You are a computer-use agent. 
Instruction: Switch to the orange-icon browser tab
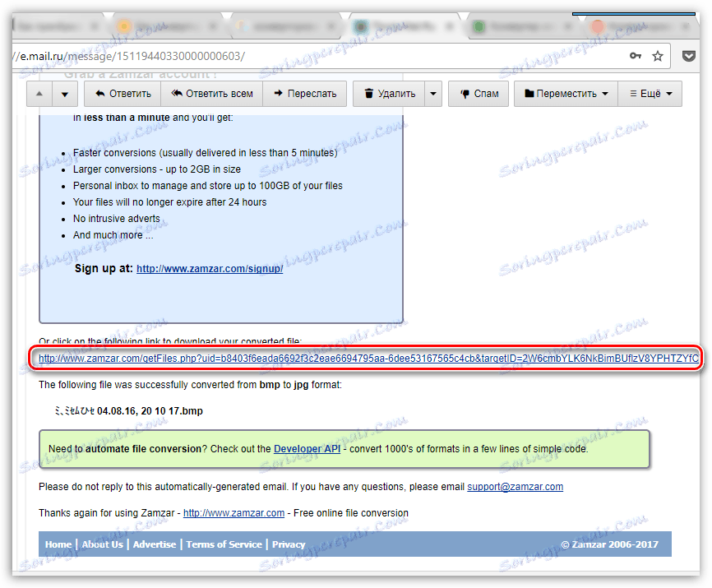(x=169, y=26)
